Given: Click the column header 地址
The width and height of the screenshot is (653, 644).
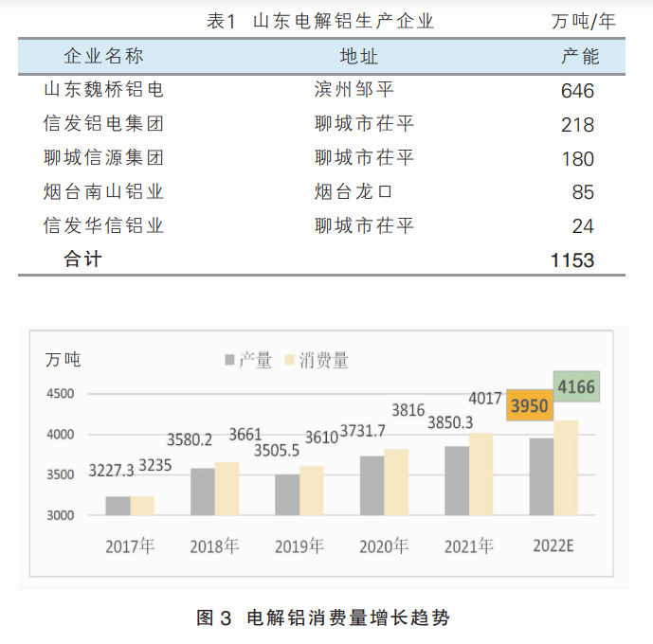Looking at the screenshot, I should tap(358, 56).
